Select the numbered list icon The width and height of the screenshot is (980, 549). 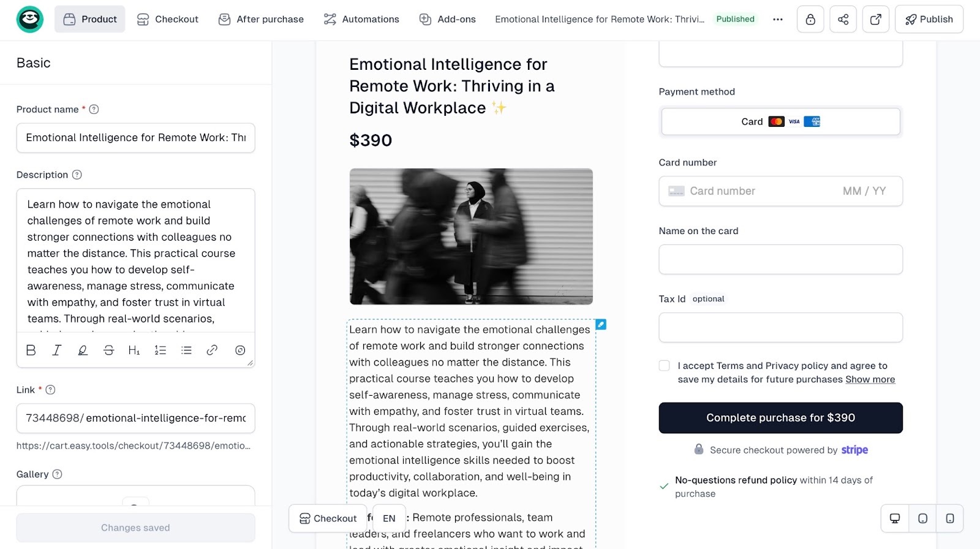coord(160,350)
